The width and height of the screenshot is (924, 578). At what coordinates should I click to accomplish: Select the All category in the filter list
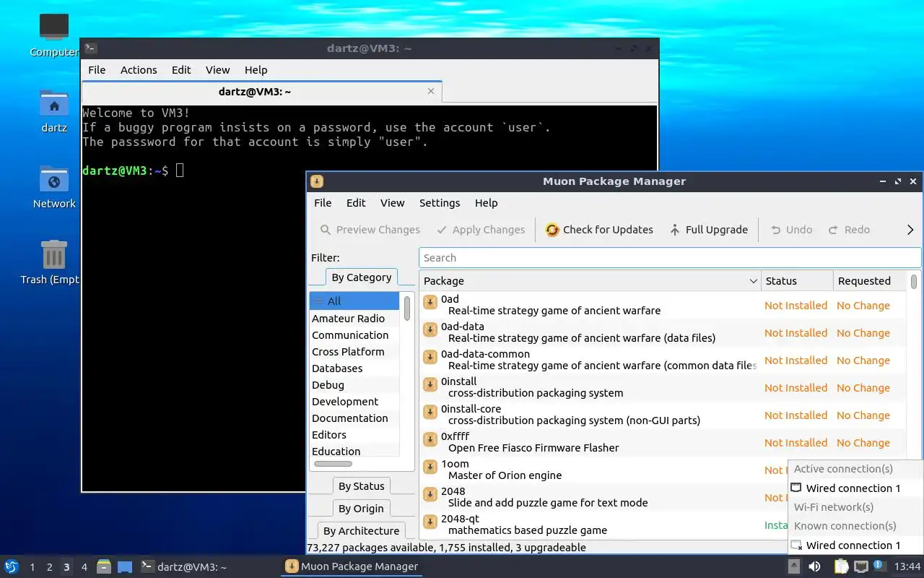point(354,301)
